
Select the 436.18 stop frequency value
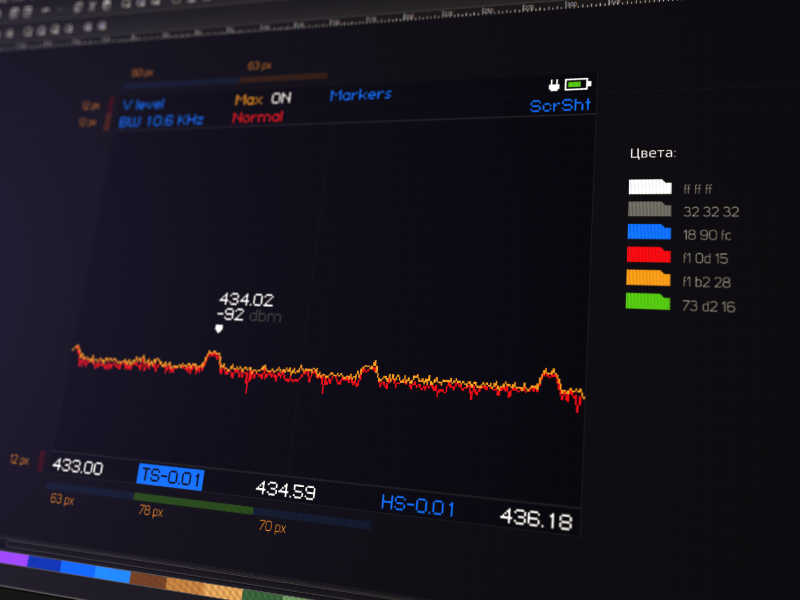point(537,519)
